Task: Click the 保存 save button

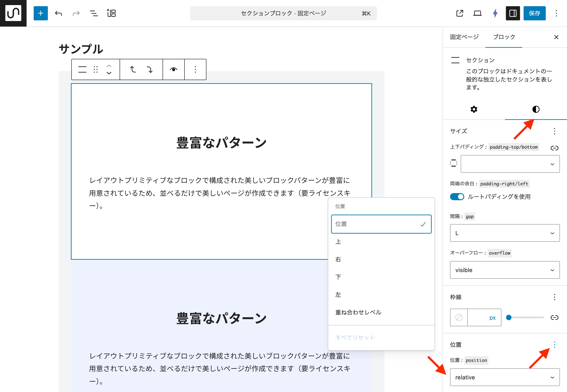Action: [x=534, y=13]
